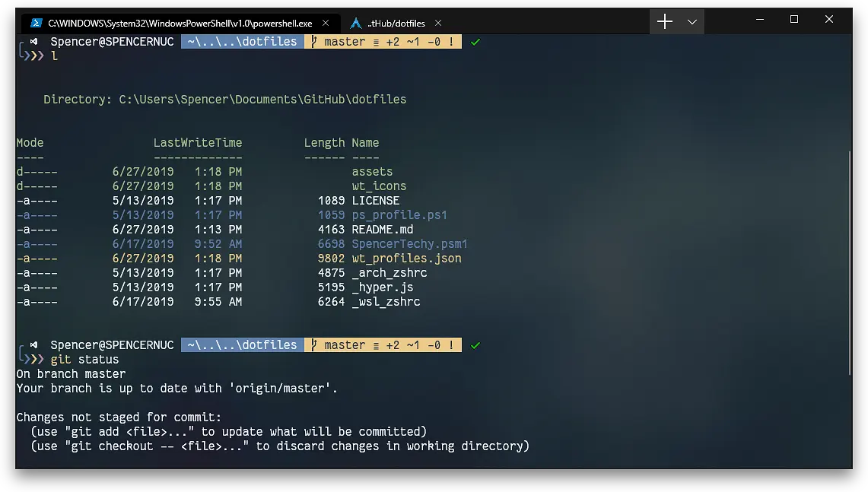Open the new-tab profile dropdown chevron
Screen dimensions: 868x492
[x=692, y=21]
